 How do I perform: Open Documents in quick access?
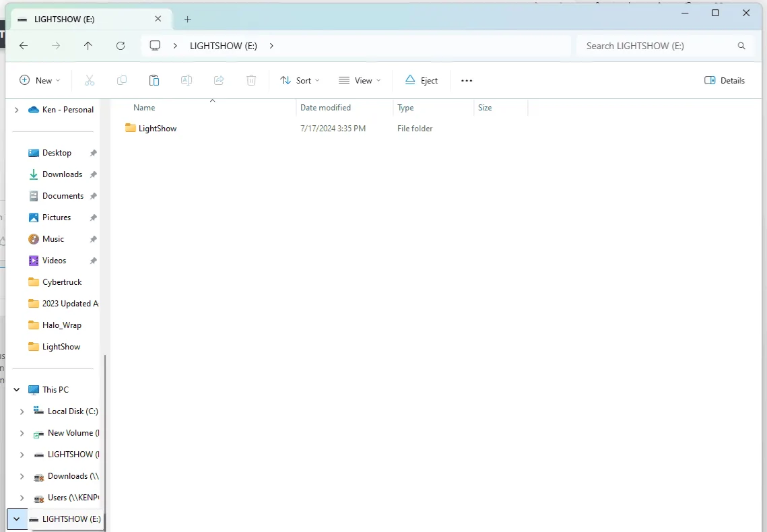pos(63,195)
